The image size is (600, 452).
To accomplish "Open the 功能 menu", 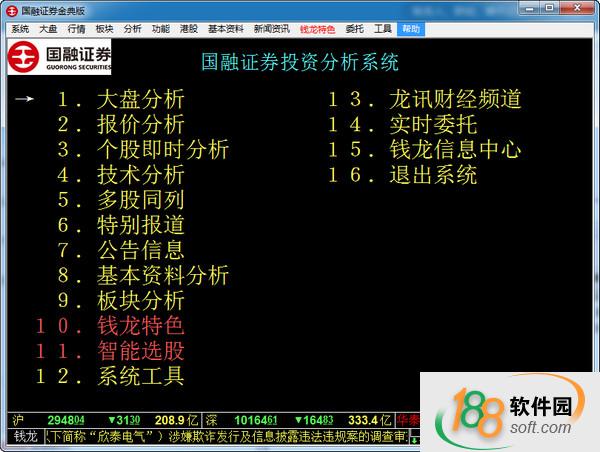I will pos(161,29).
